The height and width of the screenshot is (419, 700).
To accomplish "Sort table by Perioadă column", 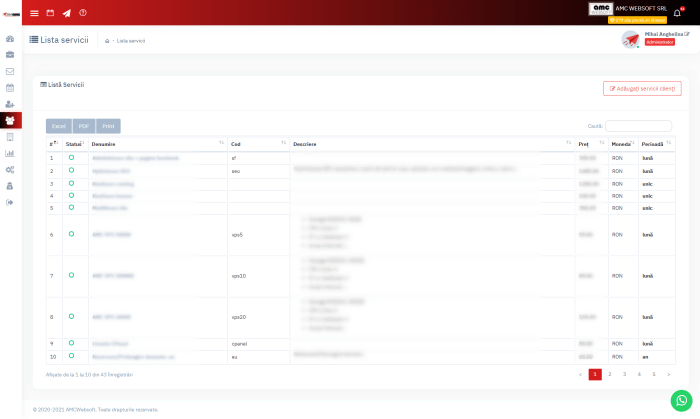I will (657, 144).
